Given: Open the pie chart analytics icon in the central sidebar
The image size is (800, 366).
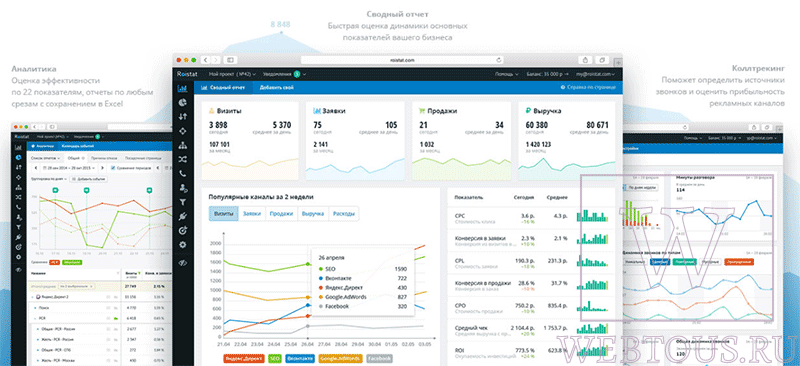Looking at the screenshot, I should 183,103.
